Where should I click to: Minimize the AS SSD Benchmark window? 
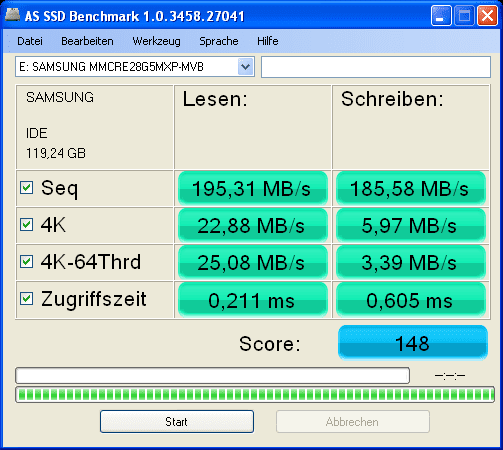tap(441, 15)
